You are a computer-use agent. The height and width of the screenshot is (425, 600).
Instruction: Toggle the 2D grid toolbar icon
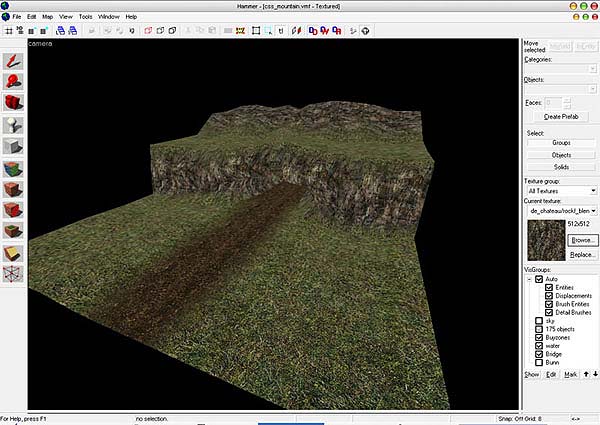8,31
